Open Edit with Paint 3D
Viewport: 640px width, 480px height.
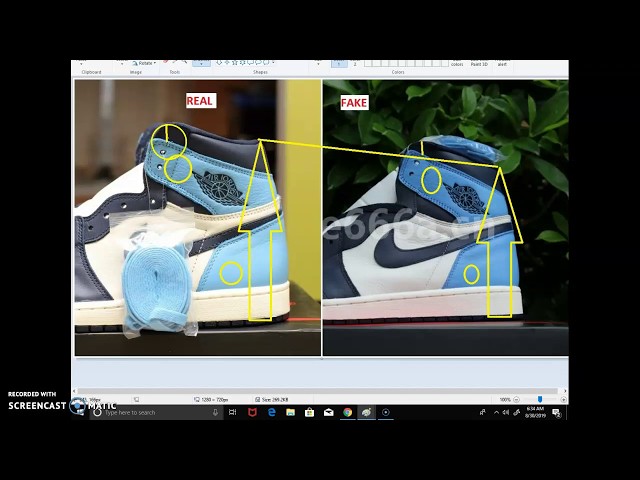point(479,63)
